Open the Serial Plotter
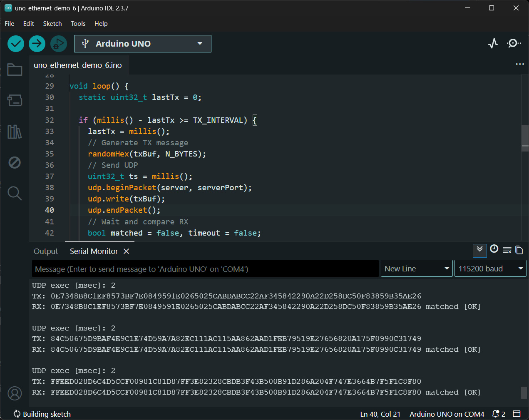529x420 pixels. (x=493, y=43)
